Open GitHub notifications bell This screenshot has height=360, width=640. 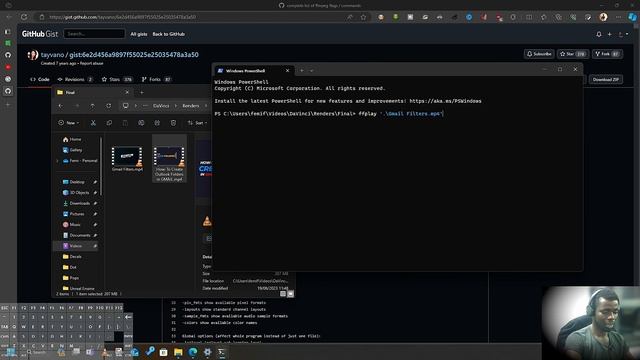coord(598,34)
